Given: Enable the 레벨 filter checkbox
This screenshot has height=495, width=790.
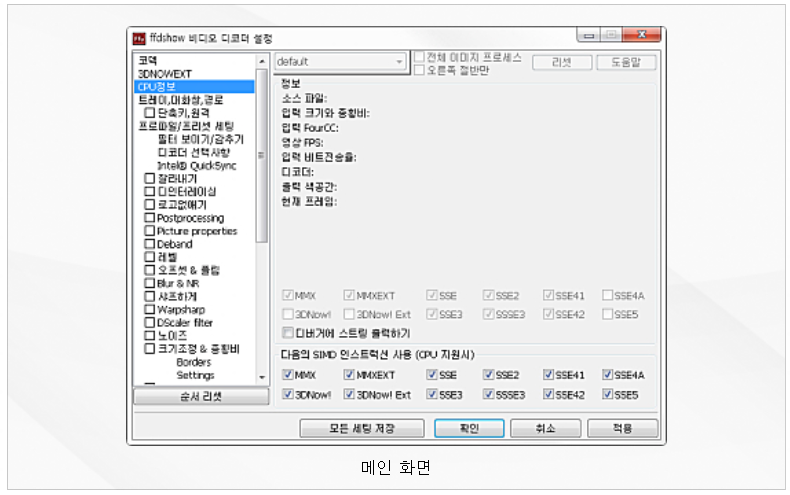Looking at the screenshot, I should [x=150, y=257].
